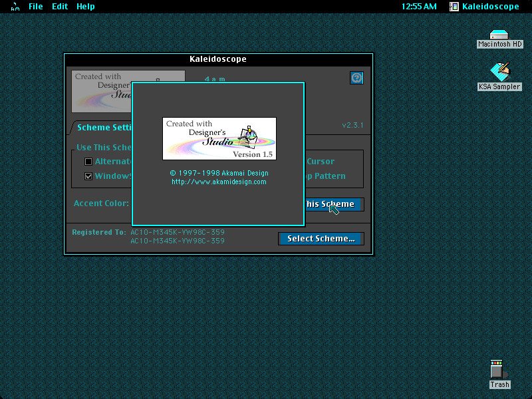Toggle the Alternate checkbox
Screen dimensions: 532x399
(x=88, y=162)
